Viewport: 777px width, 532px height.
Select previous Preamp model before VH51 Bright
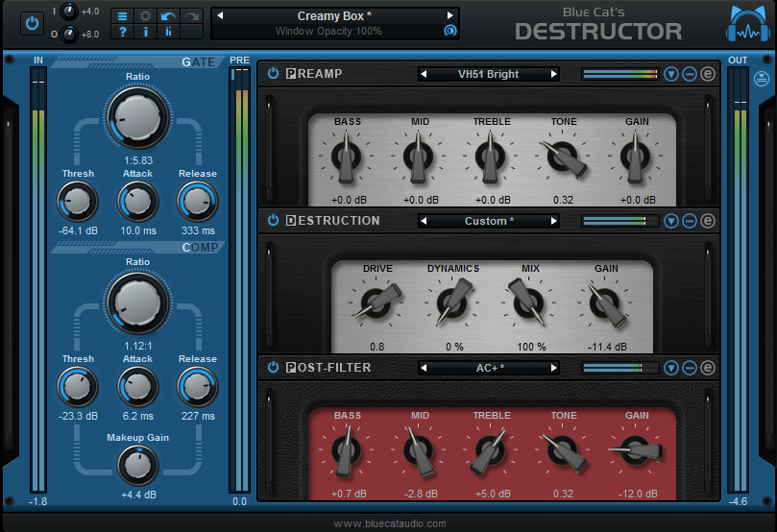pyautogui.click(x=424, y=74)
